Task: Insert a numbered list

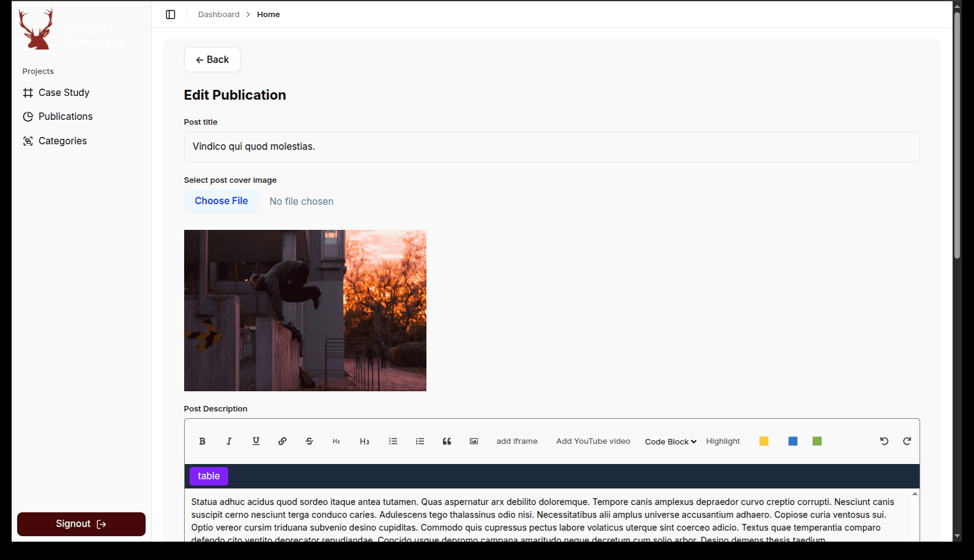Action: (420, 441)
